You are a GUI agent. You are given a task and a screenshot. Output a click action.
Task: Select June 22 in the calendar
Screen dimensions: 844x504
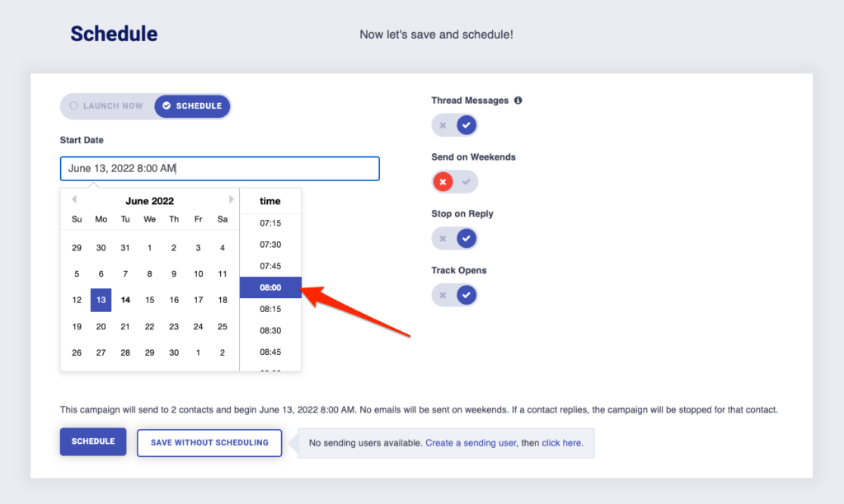(150, 326)
